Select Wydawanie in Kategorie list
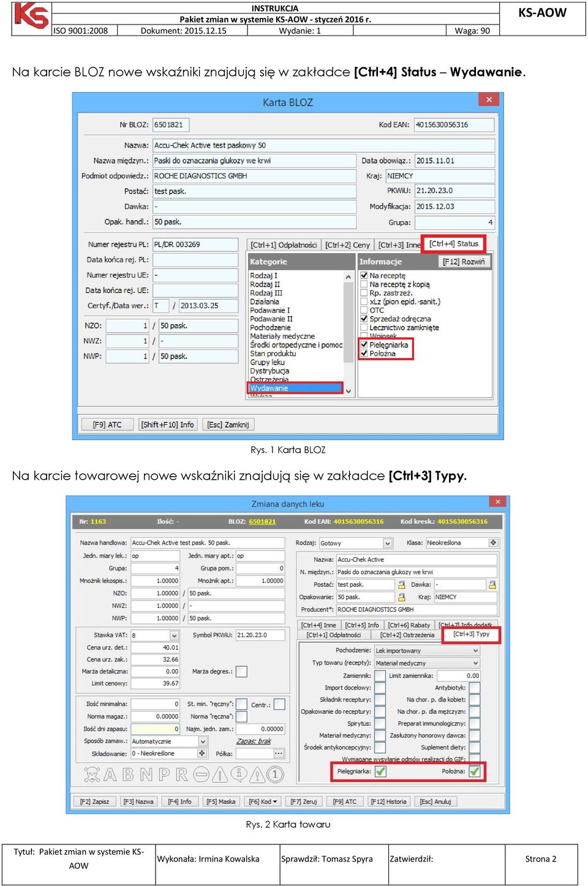The width and height of the screenshot is (588, 886). click(296, 388)
